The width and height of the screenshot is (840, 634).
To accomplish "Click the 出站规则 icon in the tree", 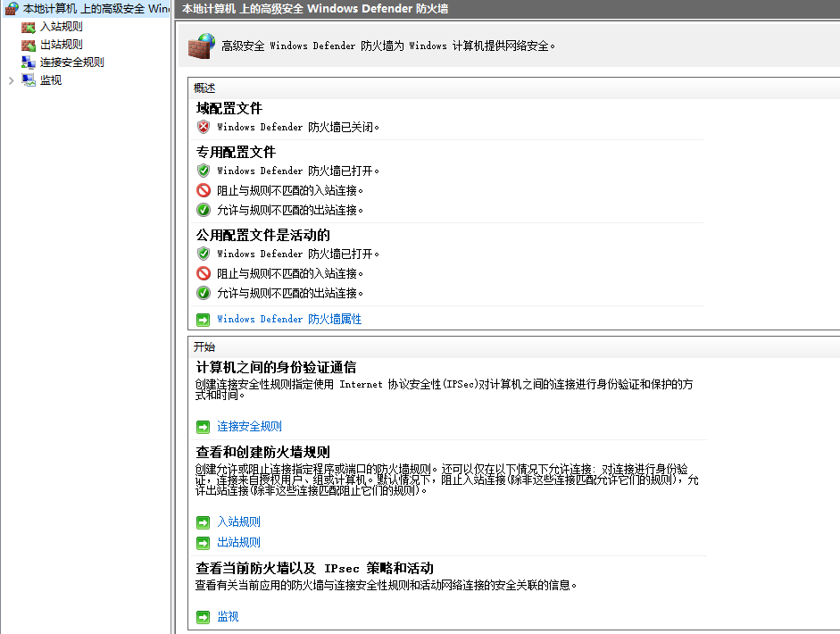I will tap(29, 45).
